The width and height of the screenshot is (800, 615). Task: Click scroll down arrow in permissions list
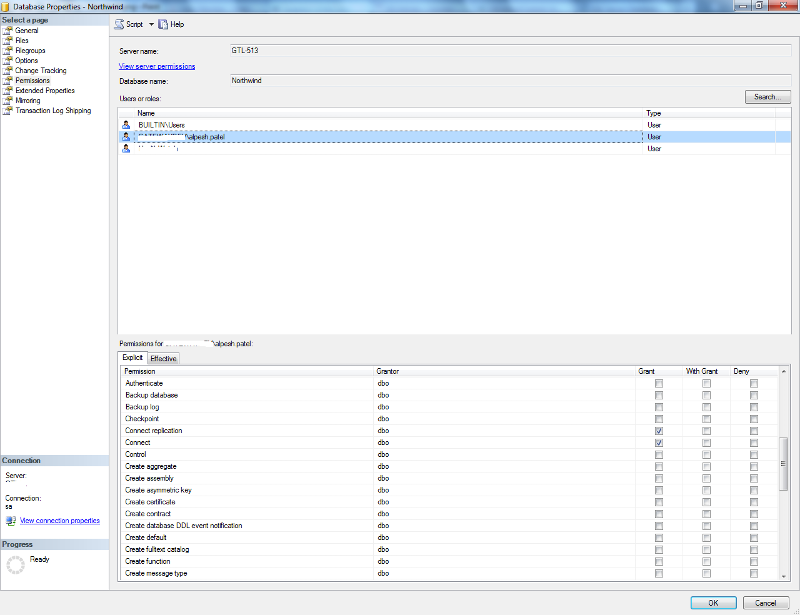(x=783, y=576)
